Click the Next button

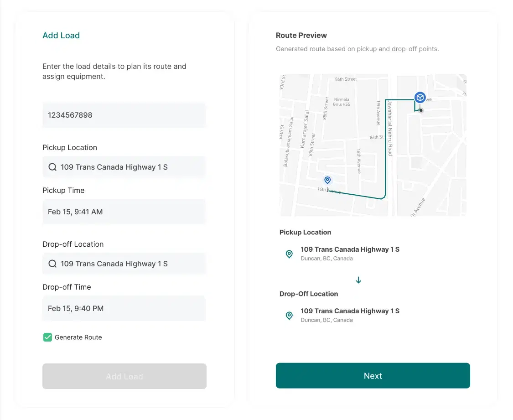pos(373,375)
